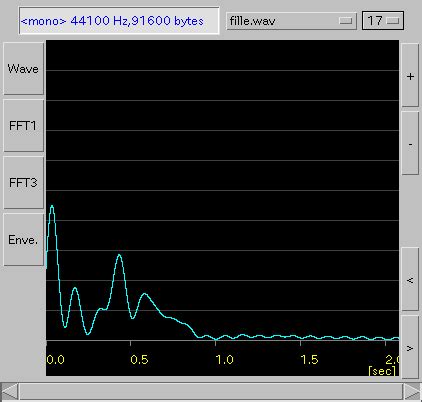
Task: Click the plus zoom button
Action: 410,75
